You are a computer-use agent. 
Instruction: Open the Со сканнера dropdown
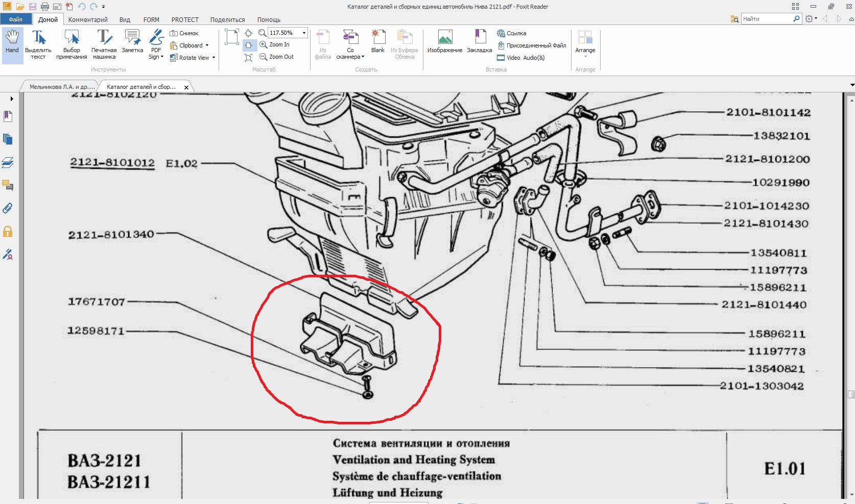pyautogui.click(x=350, y=45)
